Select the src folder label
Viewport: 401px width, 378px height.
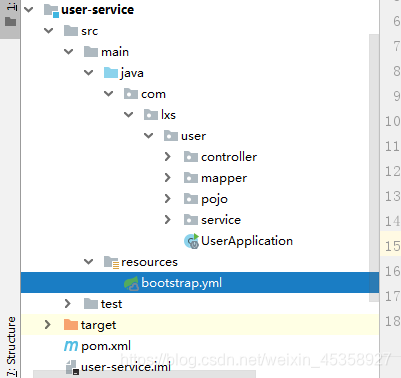point(90,31)
